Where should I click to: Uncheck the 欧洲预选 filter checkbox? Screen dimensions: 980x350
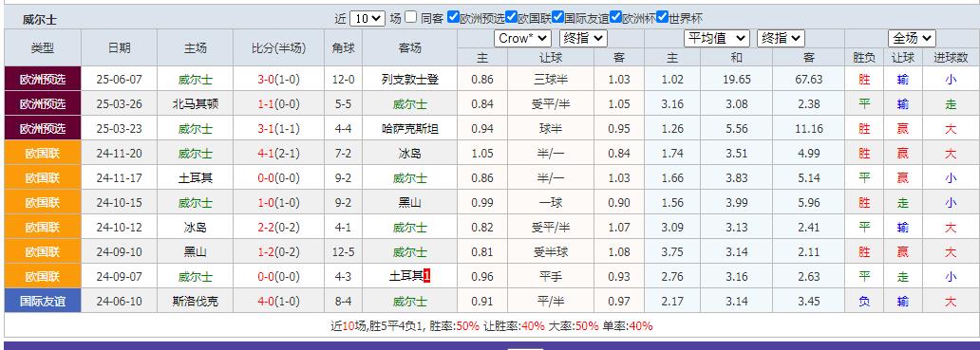click(x=454, y=17)
